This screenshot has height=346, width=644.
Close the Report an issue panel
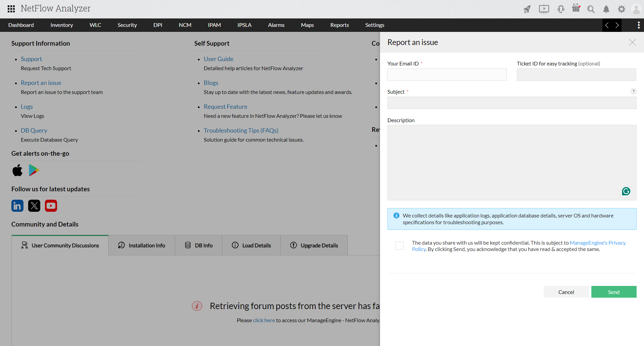[632, 42]
